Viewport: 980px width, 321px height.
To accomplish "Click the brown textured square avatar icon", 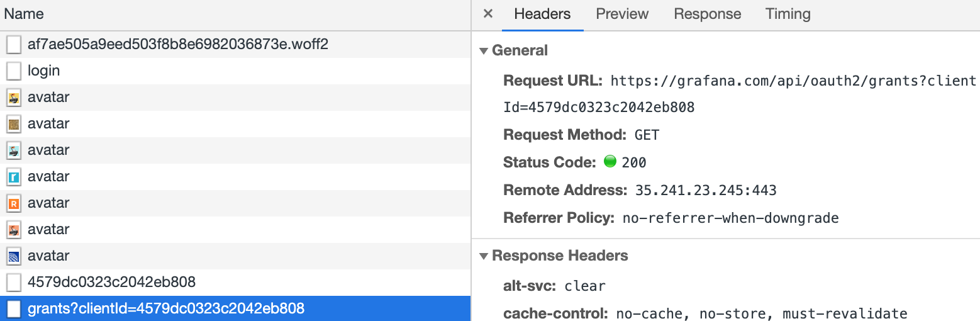I will pos(14,124).
